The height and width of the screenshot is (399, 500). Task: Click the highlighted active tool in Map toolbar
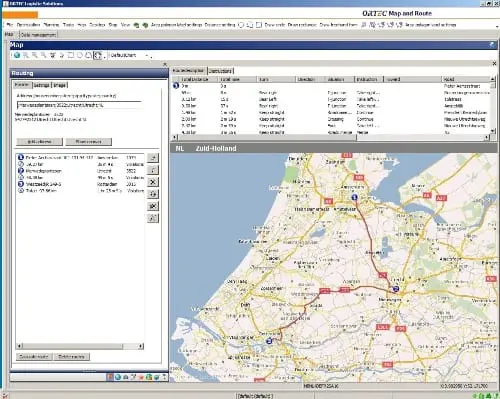point(97,55)
